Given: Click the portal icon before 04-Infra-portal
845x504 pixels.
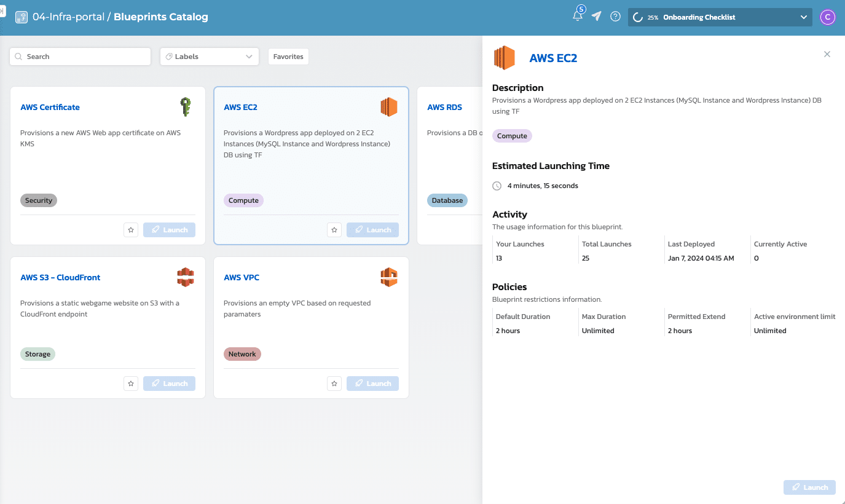Looking at the screenshot, I should (x=22, y=17).
